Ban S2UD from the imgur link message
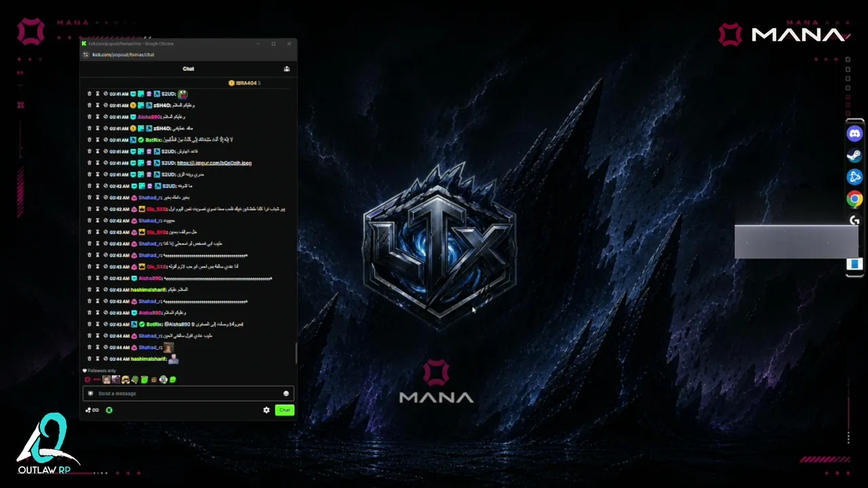 [106, 163]
